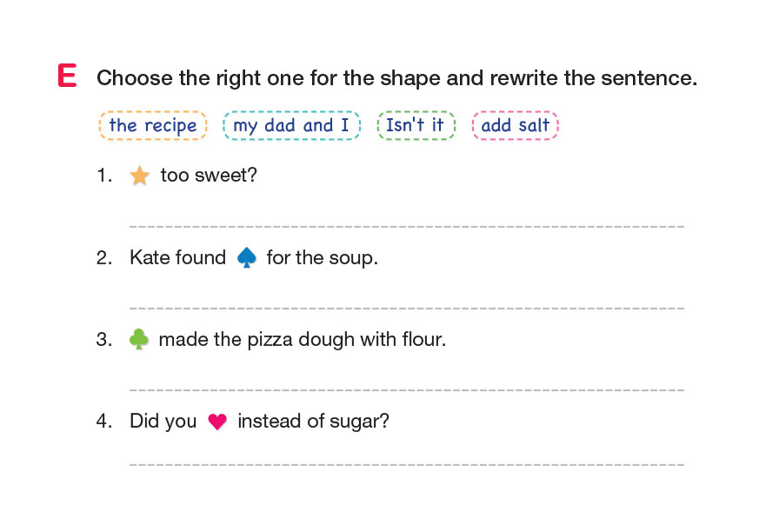
Task: Click the blue spade shape
Action: click(247, 257)
